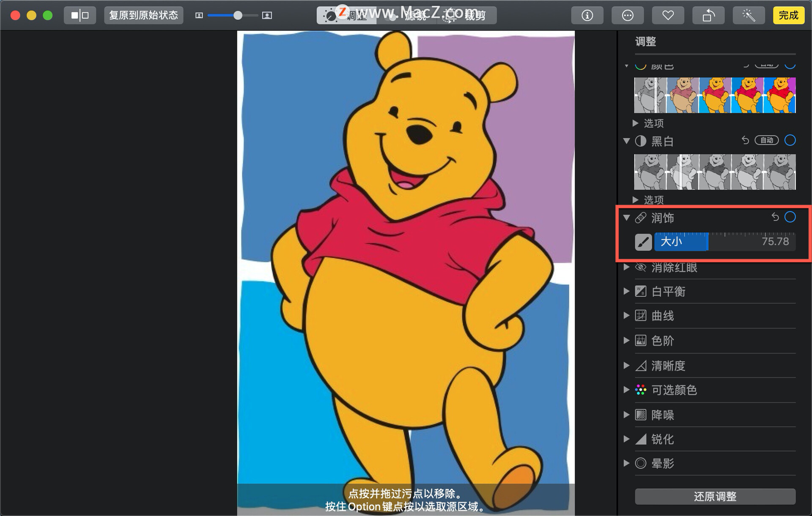Collapse the 润饰 section
The height and width of the screenshot is (516, 812).
(626, 218)
